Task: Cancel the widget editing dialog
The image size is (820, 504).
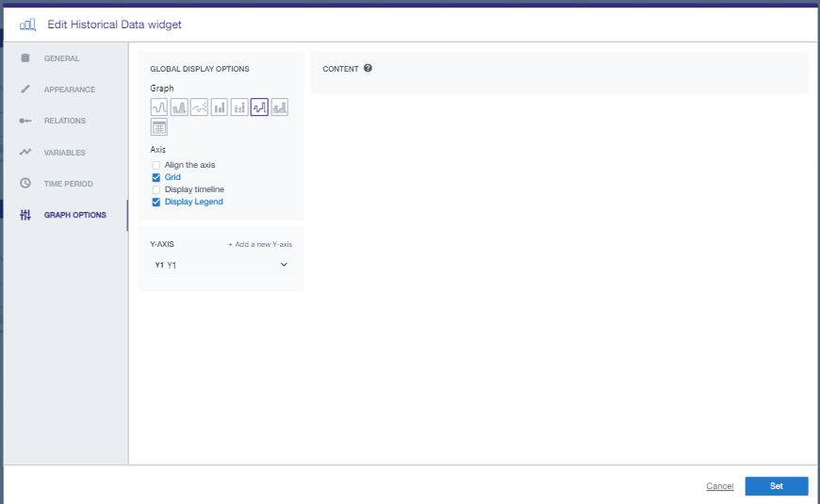Action: click(x=719, y=486)
